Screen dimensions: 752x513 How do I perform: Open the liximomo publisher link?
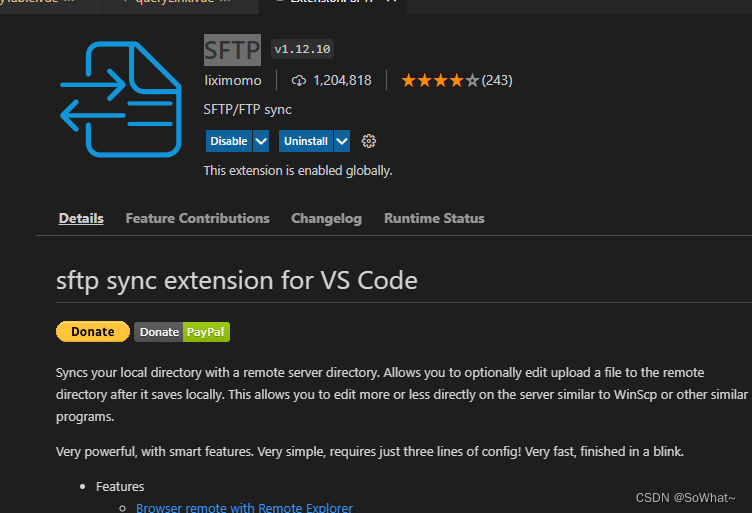(233, 80)
